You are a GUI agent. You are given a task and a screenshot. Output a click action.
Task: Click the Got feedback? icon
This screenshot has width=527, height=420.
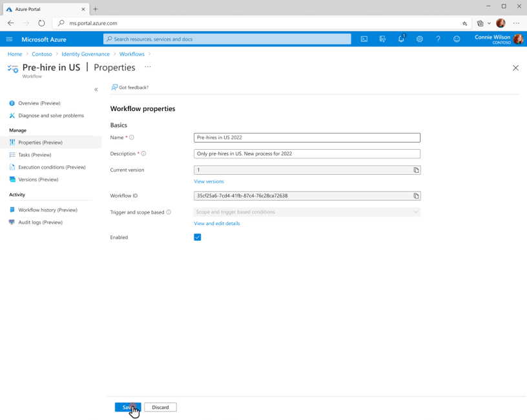coord(114,87)
